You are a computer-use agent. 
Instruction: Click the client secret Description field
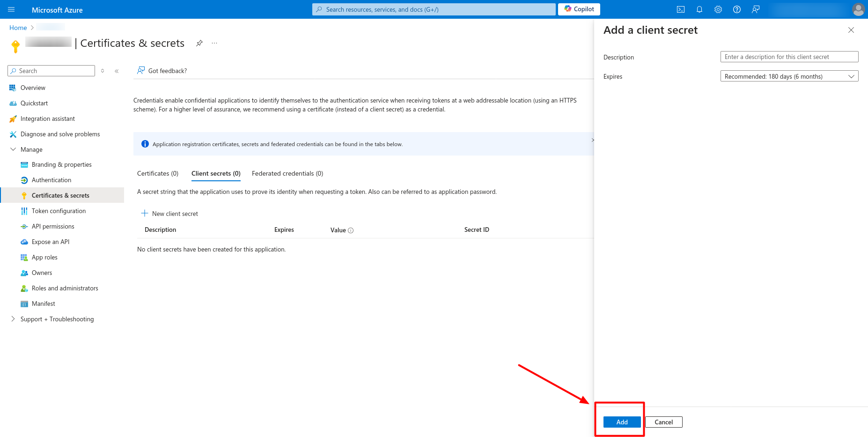(789, 57)
